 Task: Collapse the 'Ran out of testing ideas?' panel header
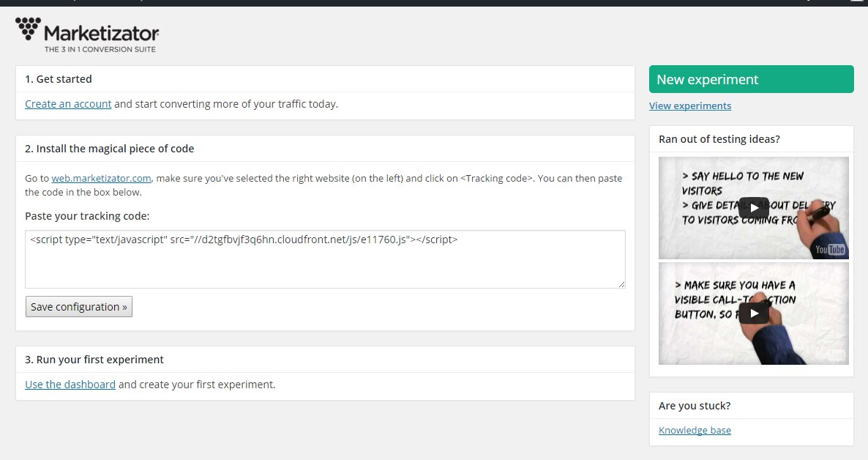click(x=751, y=139)
